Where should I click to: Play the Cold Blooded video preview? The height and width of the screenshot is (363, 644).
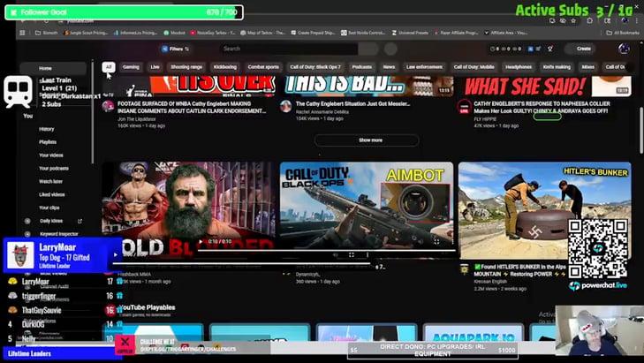pyautogui.click(x=201, y=241)
